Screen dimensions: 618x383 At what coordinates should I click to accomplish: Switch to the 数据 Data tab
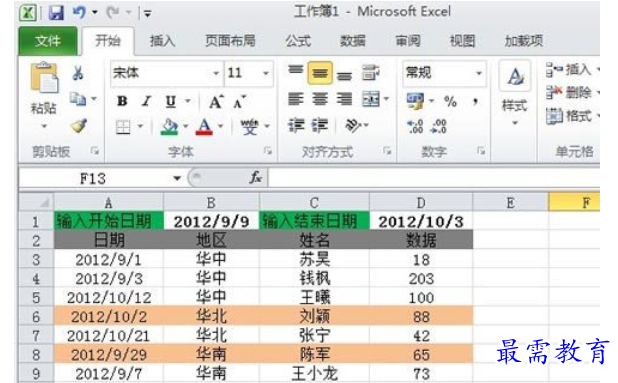(x=353, y=41)
